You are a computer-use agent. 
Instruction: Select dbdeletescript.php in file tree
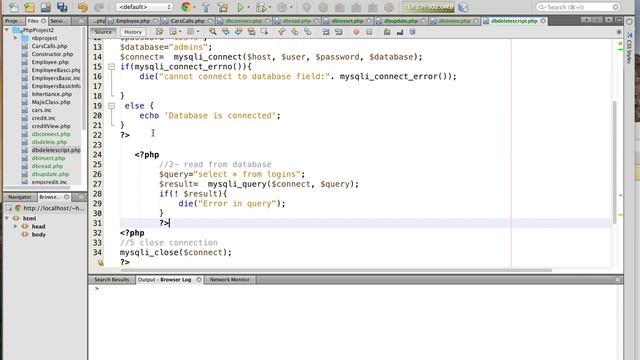(x=56, y=150)
